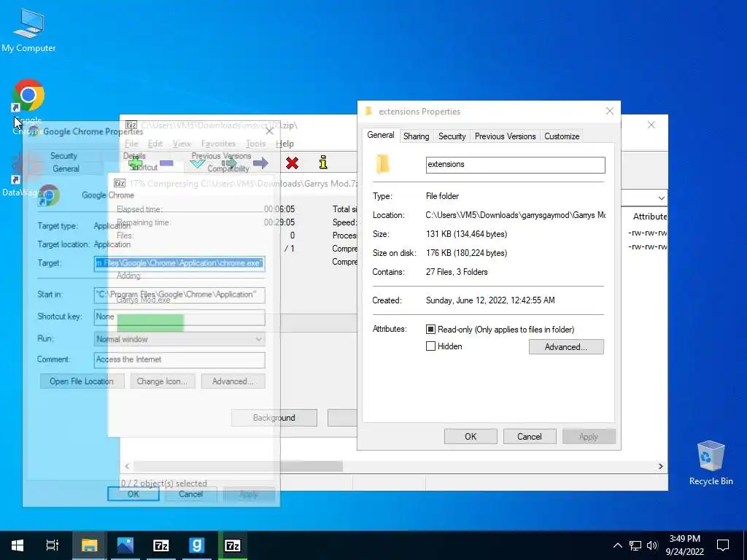Open General tab in Chrome Properties
747x560 pixels.
pyautogui.click(x=66, y=168)
